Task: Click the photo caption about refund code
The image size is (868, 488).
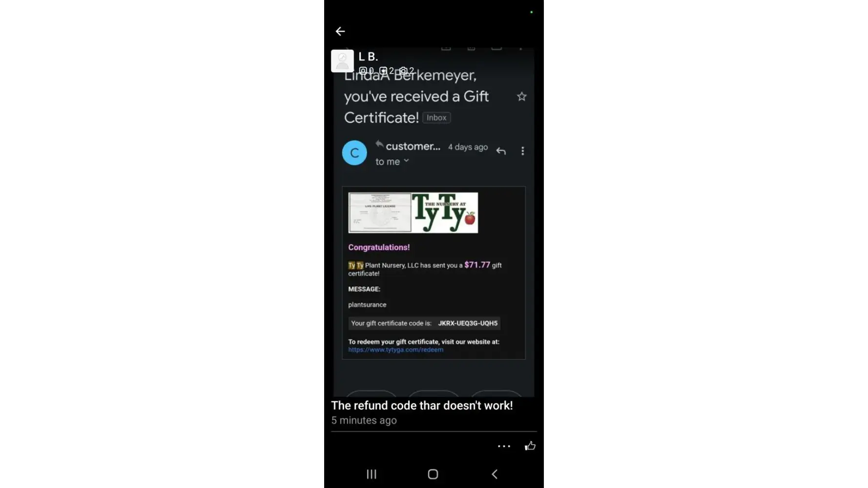Action: 422,406
